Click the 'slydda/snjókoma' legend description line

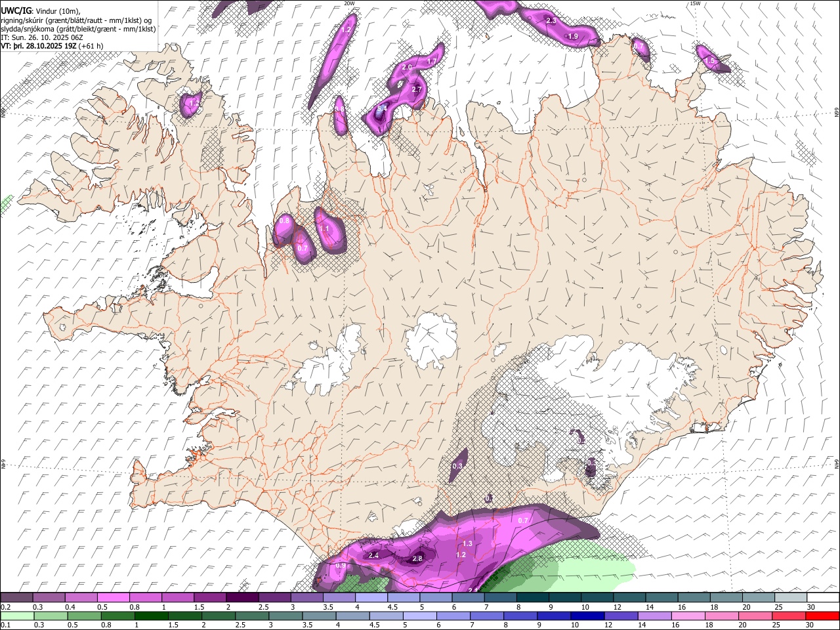pyautogui.click(x=78, y=29)
